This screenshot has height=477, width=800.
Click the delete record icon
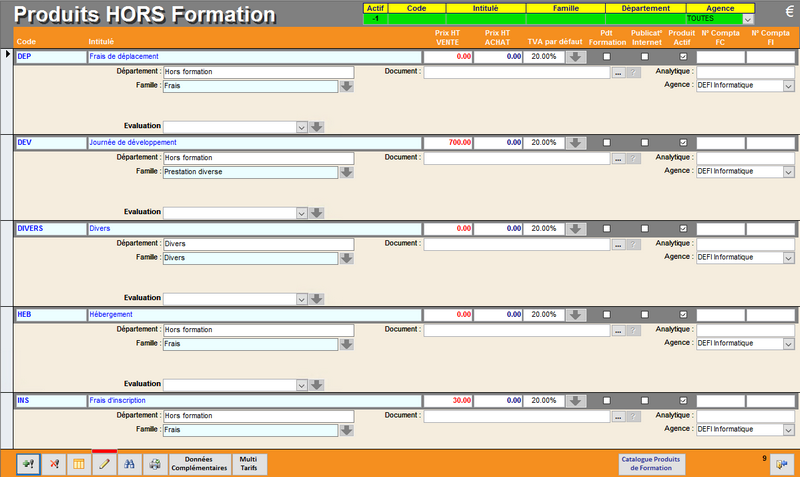tap(54, 464)
